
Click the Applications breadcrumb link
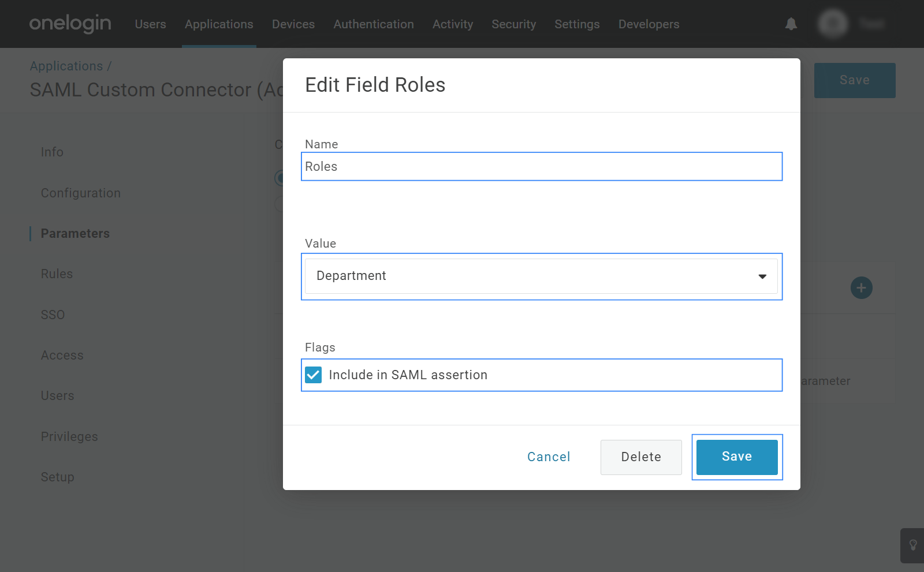pyautogui.click(x=66, y=66)
